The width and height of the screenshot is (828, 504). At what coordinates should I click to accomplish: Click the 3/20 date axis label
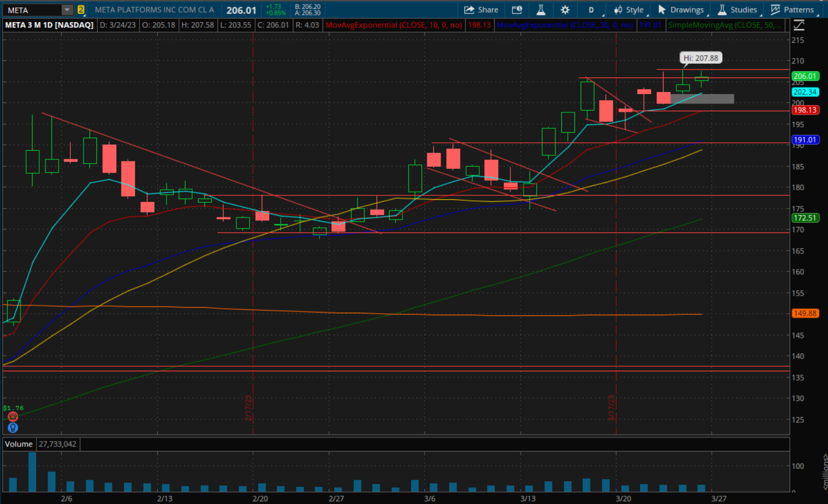click(623, 498)
